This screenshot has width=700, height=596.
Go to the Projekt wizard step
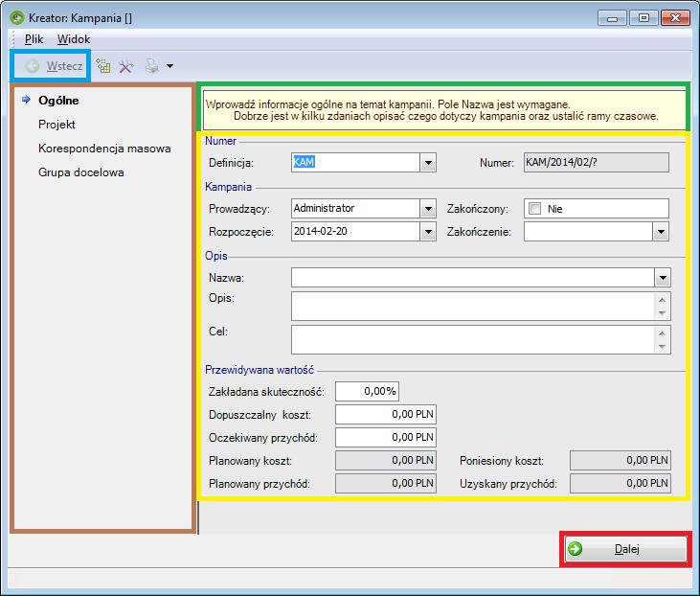pos(56,125)
